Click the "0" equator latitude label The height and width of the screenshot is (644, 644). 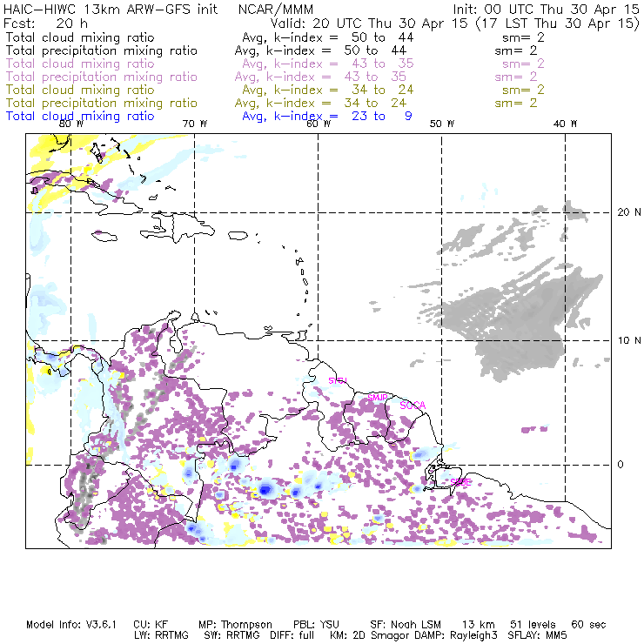(621, 465)
